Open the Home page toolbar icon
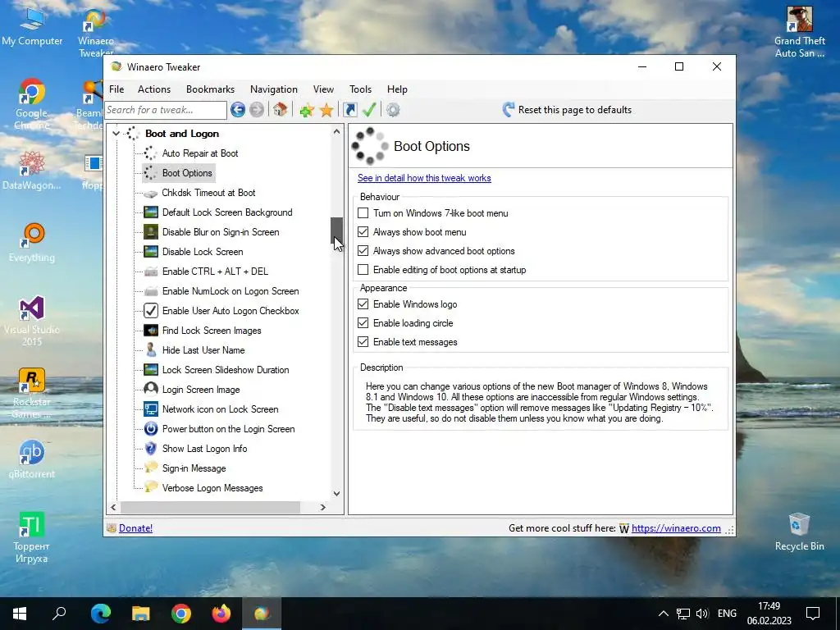Screen dimensions: 840x630 pyautogui.click(x=280, y=110)
